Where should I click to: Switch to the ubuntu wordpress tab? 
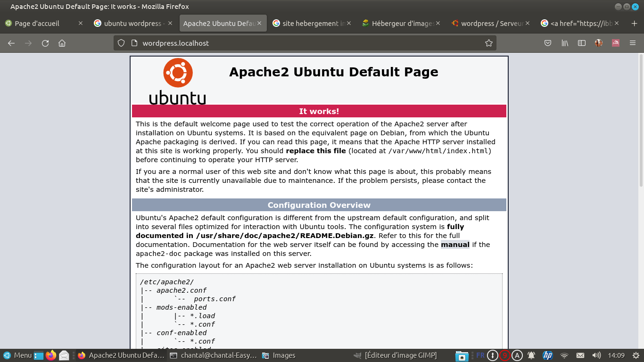[133, 23]
